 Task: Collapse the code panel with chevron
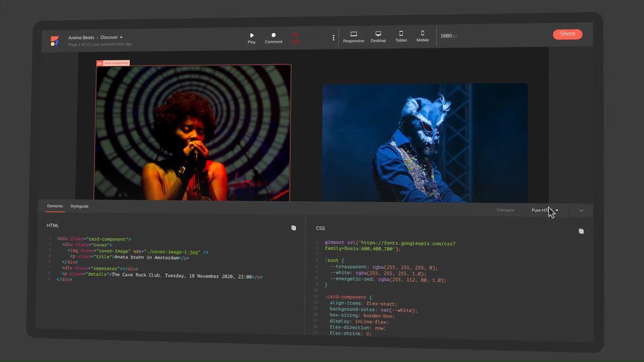pyautogui.click(x=581, y=211)
